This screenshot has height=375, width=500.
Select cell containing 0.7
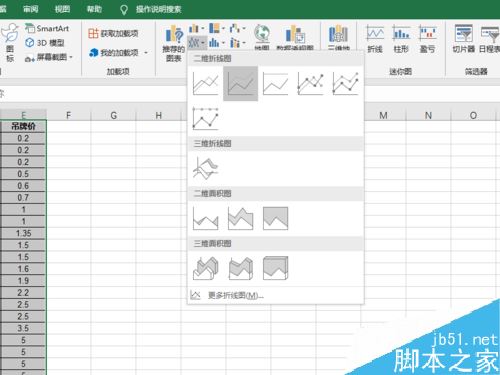coord(23,198)
